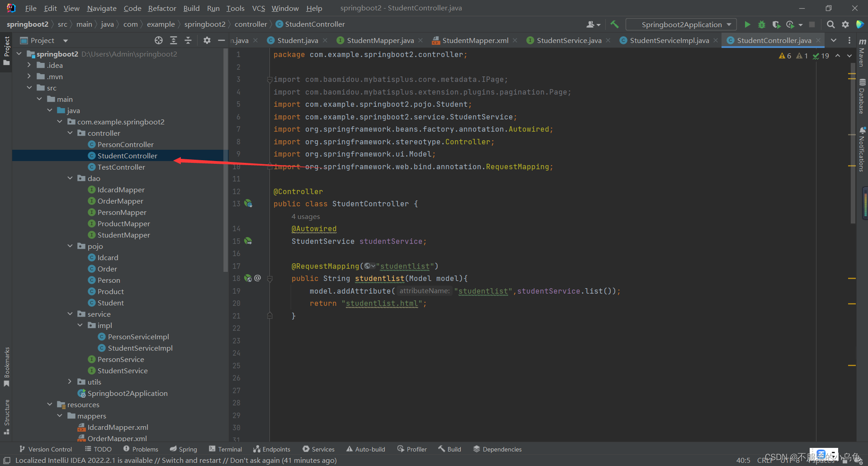Close the StudentController.java tab
The height and width of the screenshot is (466, 868).
(818, 40)
